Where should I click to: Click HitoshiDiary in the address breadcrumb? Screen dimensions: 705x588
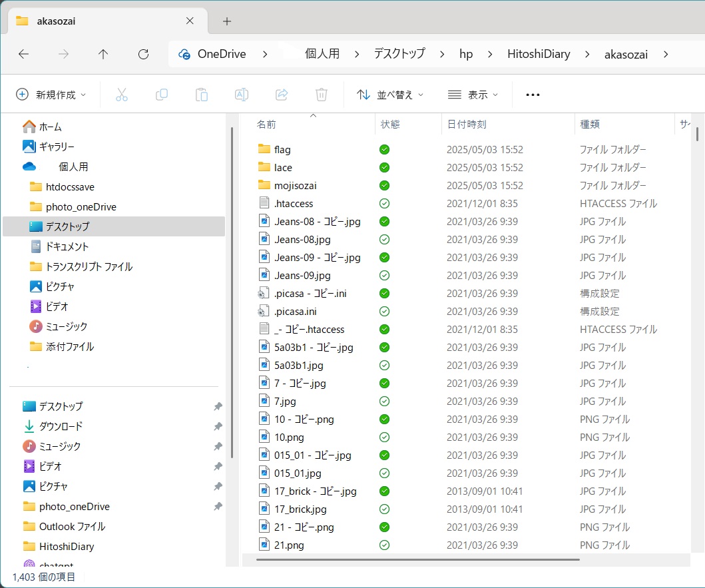coord(539,55)
